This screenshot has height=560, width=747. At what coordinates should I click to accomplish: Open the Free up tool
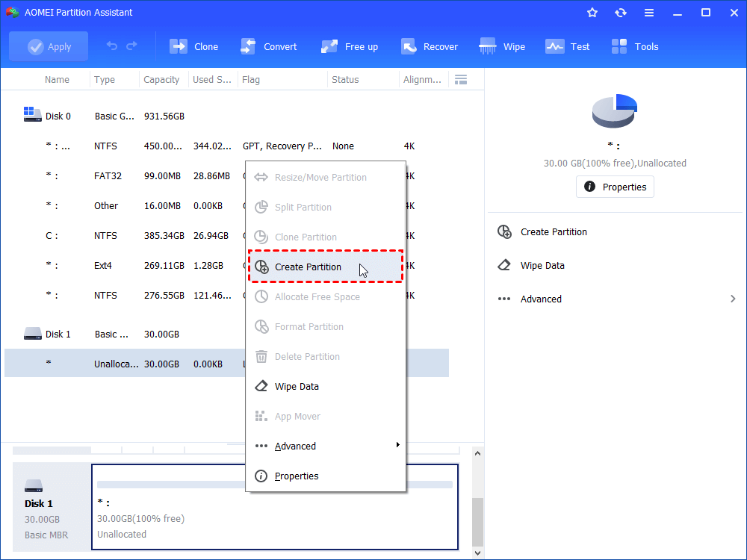(349, 46)
